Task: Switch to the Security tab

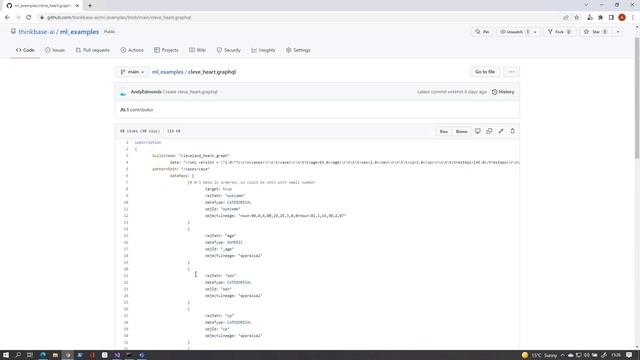Action: 229,50
